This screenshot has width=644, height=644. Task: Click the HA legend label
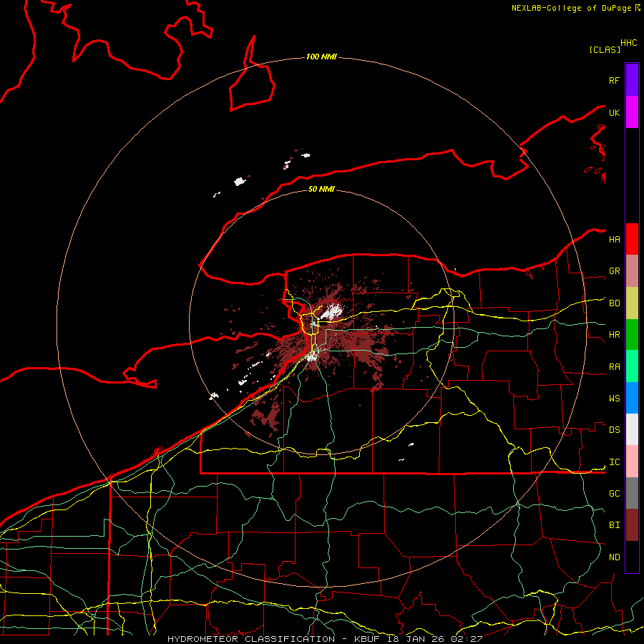pyautogui.click(x=614, y=240)
